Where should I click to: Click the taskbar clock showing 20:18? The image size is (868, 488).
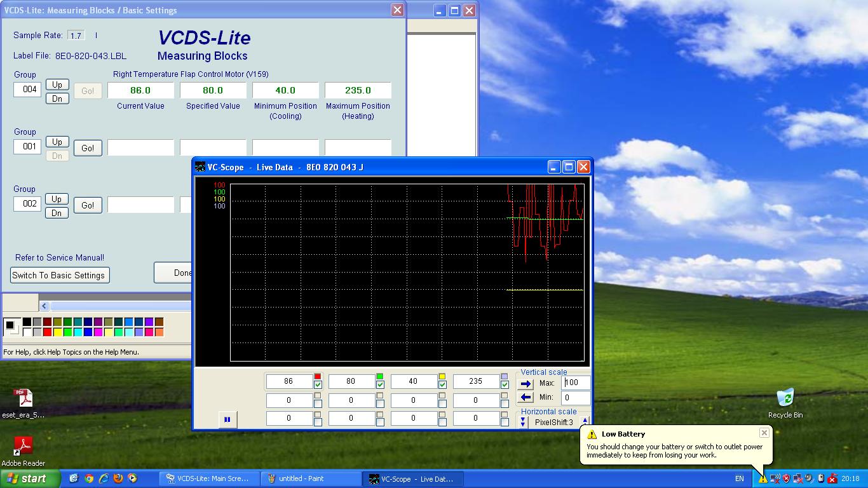point(850,478)
